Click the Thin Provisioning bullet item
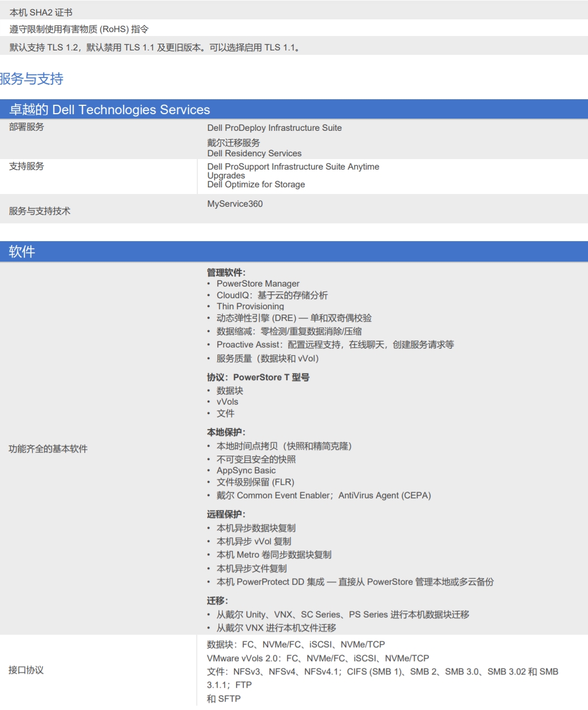The image size is (588, 710). (250, 307)
